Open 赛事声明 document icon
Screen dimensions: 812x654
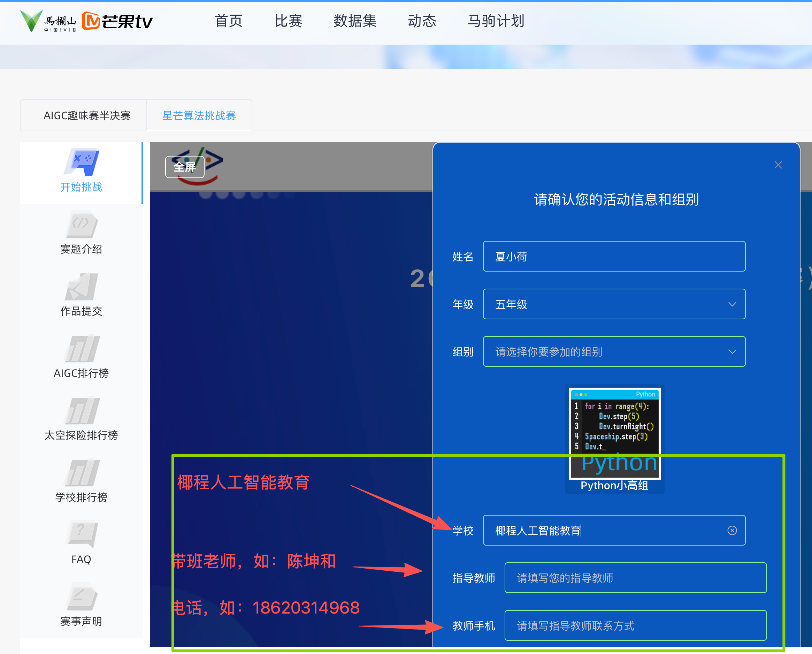tap(81, 596)
